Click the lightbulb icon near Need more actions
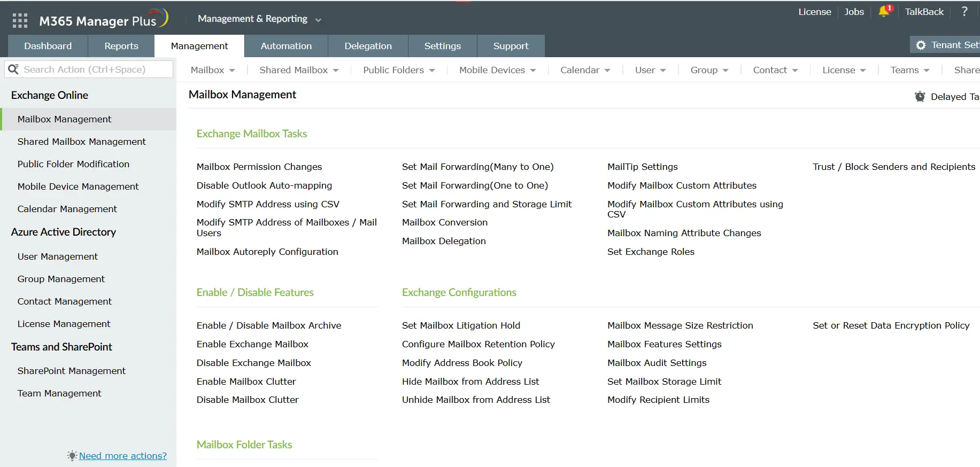The width and height of the screenshot is (980, 467). [72, 456]
